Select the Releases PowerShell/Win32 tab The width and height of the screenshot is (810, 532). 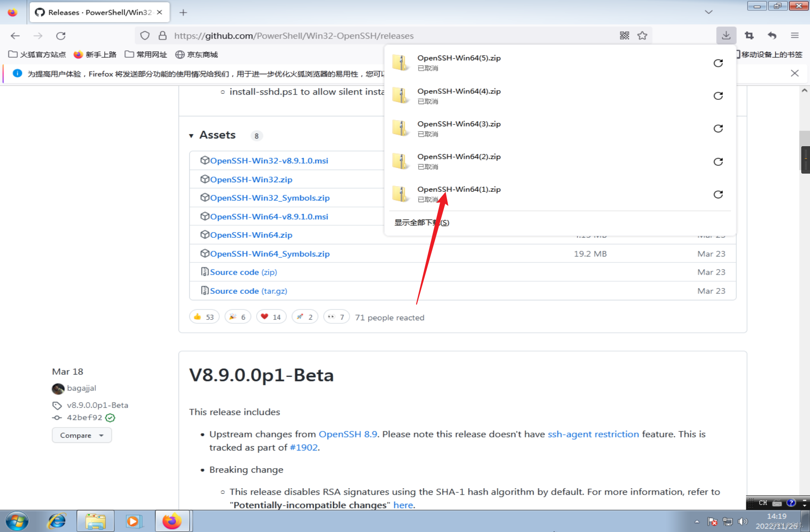click(99, 12)
